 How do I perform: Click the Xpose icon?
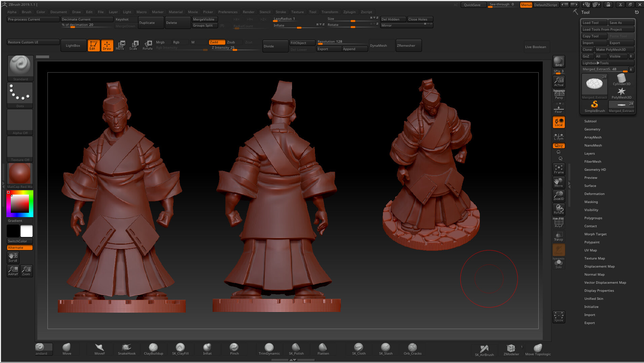pos(559,317)
